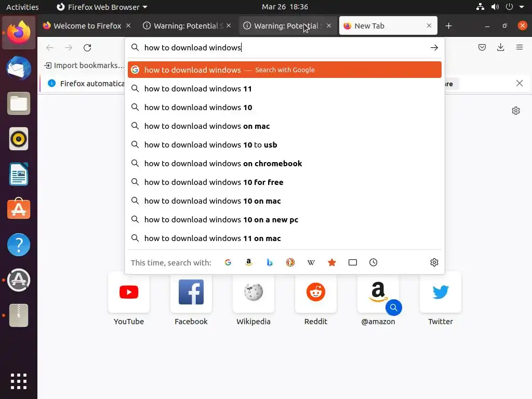Import bookmarks from toolbar
The width and height of the screenshot is (532, 399).
click(x=84, y=65)
